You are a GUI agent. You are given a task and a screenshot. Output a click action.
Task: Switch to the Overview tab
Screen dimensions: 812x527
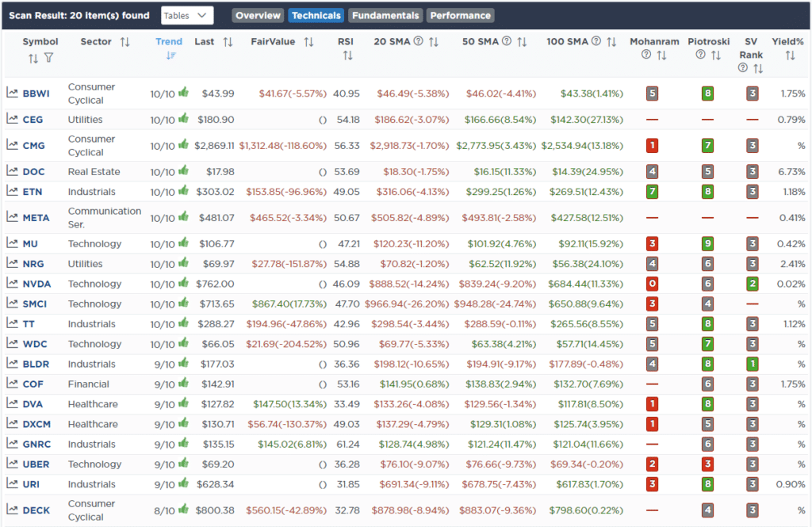[x=258, y=16]
